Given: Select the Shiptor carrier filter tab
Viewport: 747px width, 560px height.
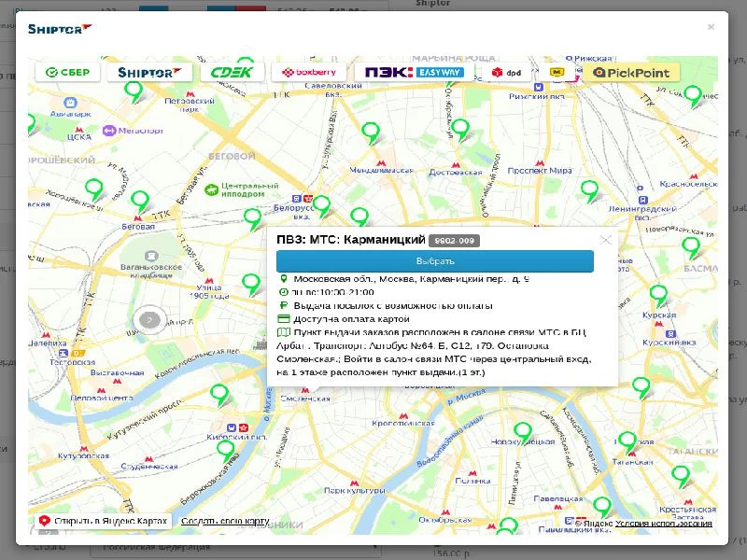Looking at the screenshot, I should click(149, 73).
